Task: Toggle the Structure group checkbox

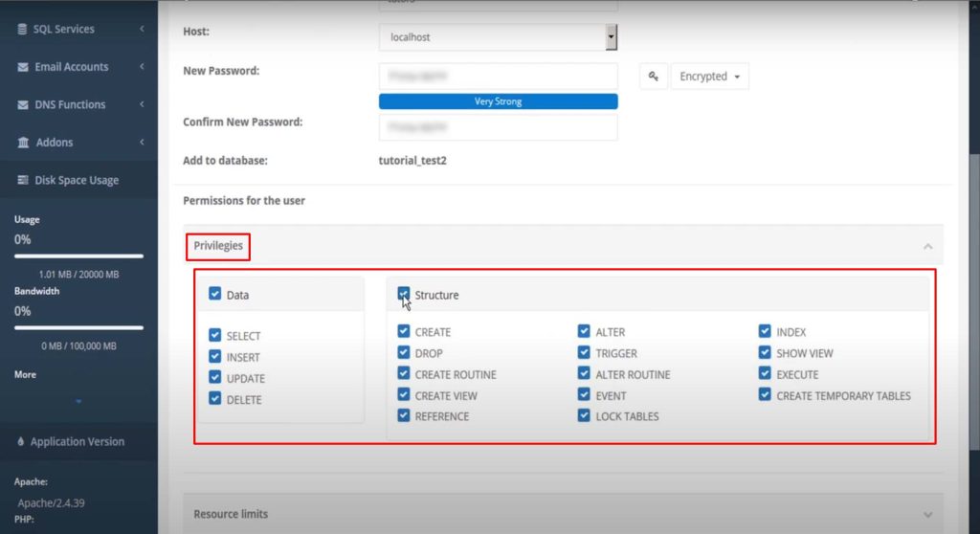Action: 404,295
